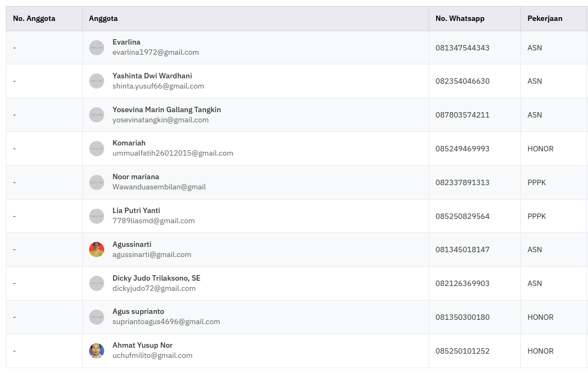The height and width of the screenshot is (374, 588).
Task: Click the No. Anggota column header
Action: coord(34,18)
